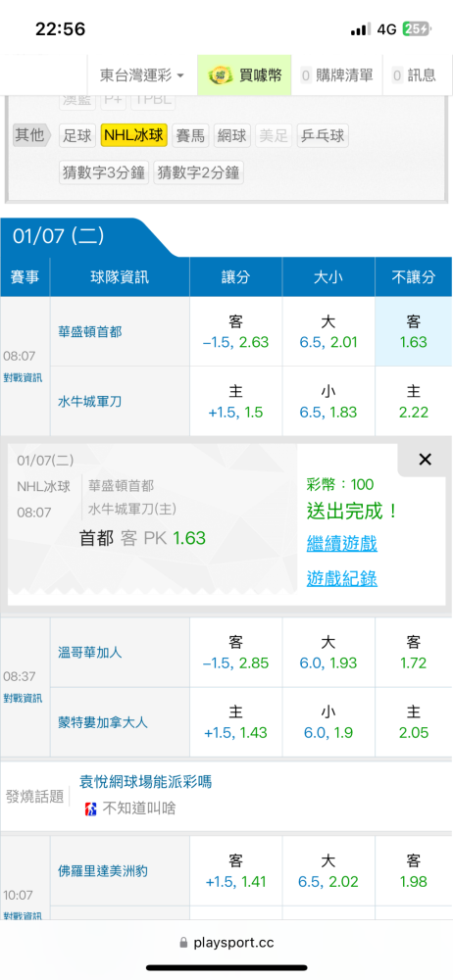Close the bet confirmation slip

[x=425, y=460]
